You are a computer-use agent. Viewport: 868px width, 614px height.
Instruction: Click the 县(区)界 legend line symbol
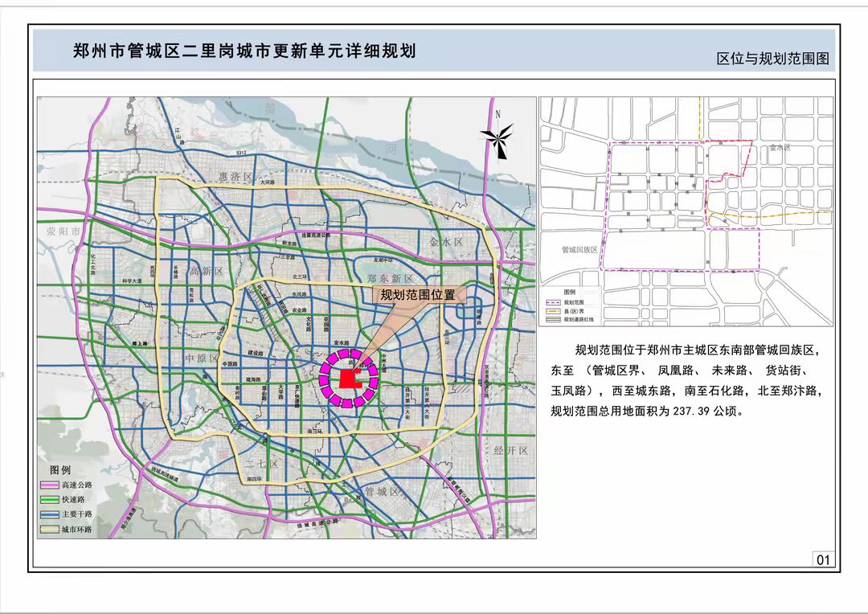pos(553,311)
